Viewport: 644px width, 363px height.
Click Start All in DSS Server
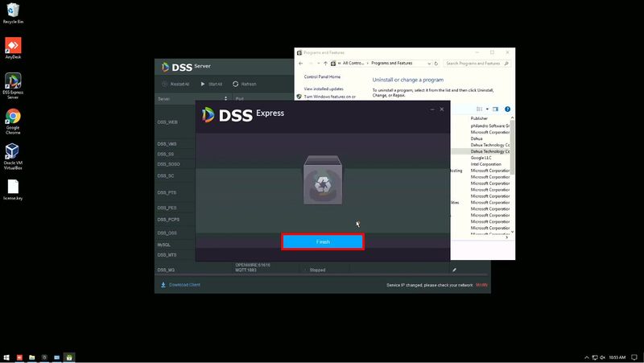(211, 84)
